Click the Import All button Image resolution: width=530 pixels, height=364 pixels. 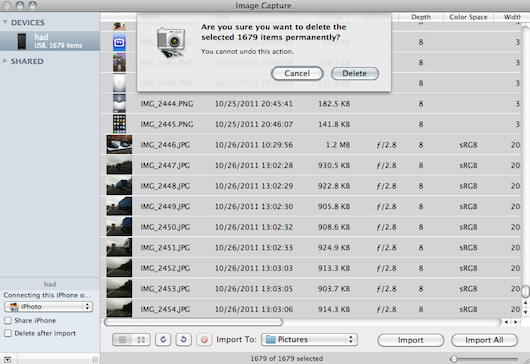484,340
